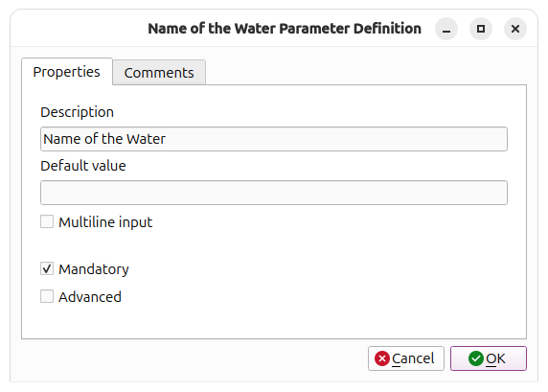
Task: Tick the Advanced checkbox
Action: [47, 296]
